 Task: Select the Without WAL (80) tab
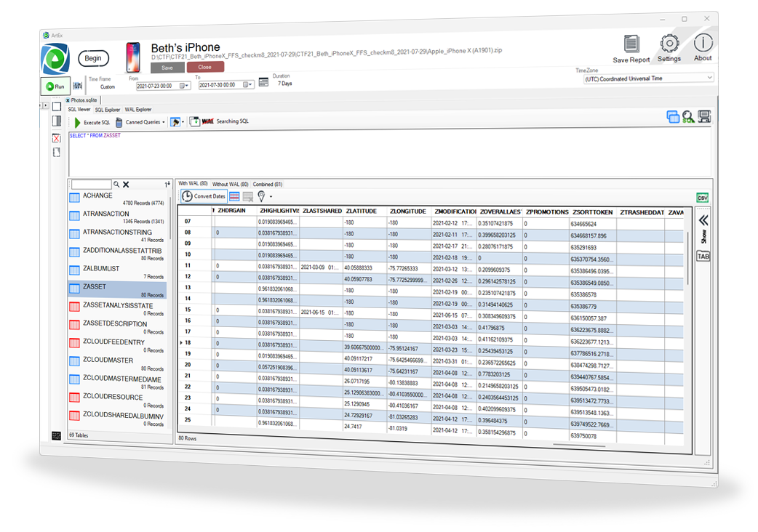pyautogui.click(x=230, y=185)
